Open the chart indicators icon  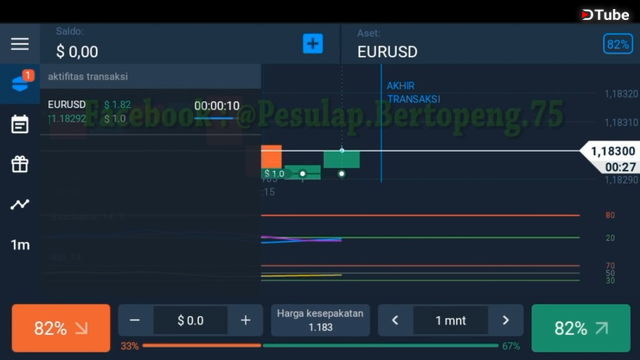(x=20, y=204)
